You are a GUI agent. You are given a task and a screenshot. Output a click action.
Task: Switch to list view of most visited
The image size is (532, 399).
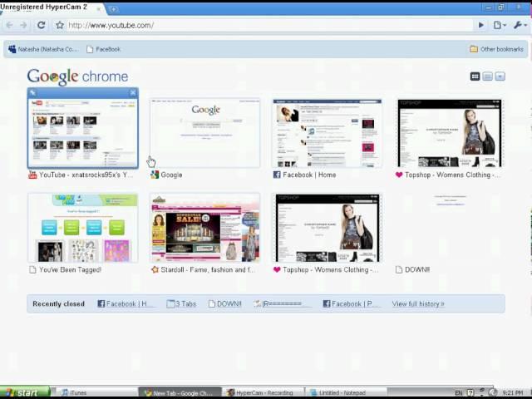(x=488, y=76)
